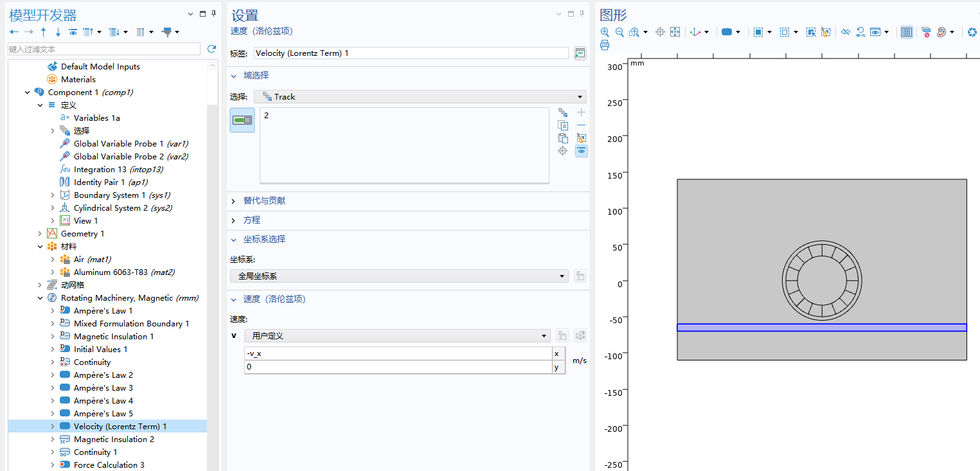980x471 pixels.
Task: Click the Reset Hiding icon
Action: 860,31
